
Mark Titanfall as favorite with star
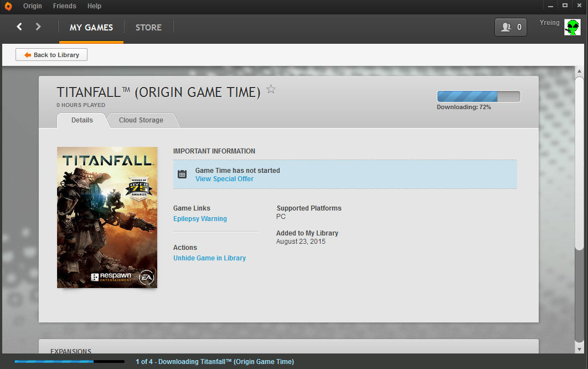coord(271,89)
